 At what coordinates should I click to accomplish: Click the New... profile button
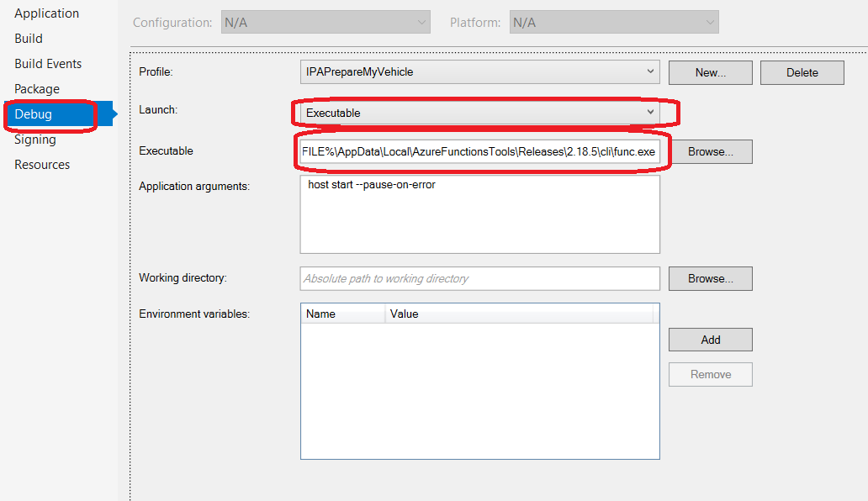[710, 72]
